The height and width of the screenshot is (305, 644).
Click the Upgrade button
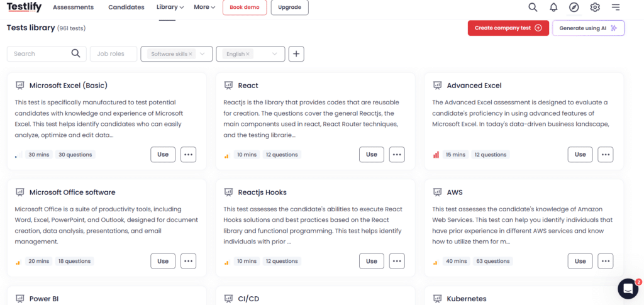289,8
